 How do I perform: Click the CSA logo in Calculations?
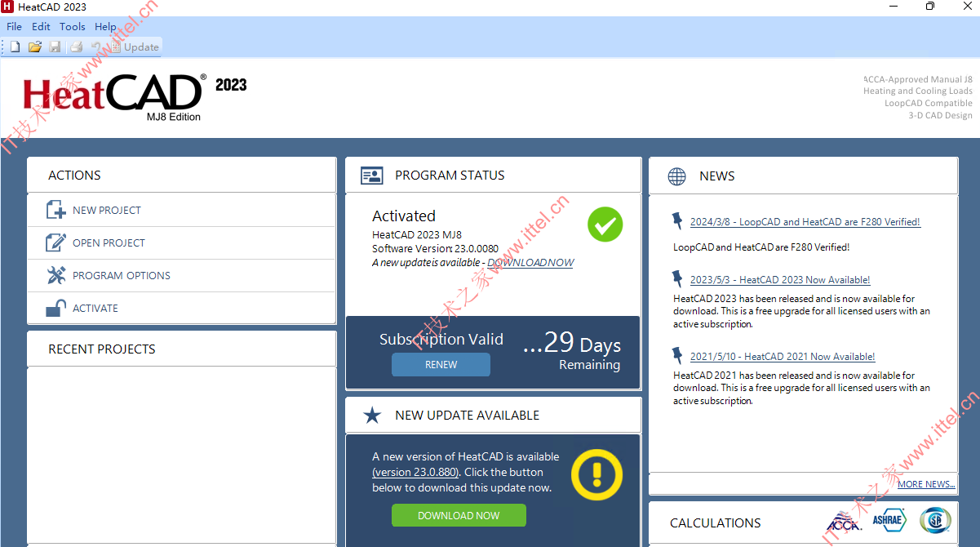pyautogui.click(x=935, y=520)
